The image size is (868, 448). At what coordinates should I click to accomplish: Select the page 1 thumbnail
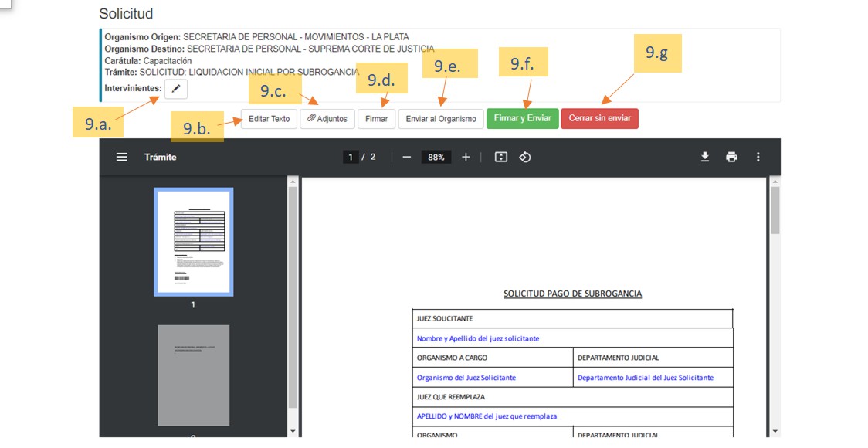pos(193,242)
